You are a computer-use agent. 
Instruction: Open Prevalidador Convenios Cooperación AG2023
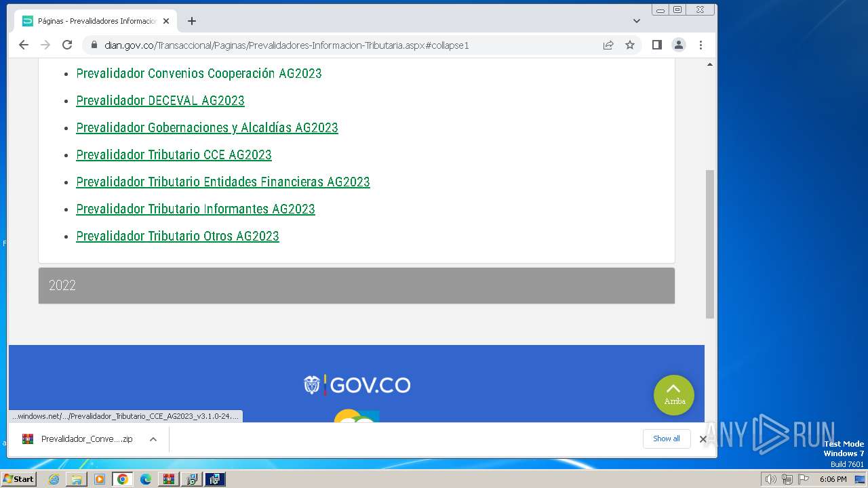point(199,73)
